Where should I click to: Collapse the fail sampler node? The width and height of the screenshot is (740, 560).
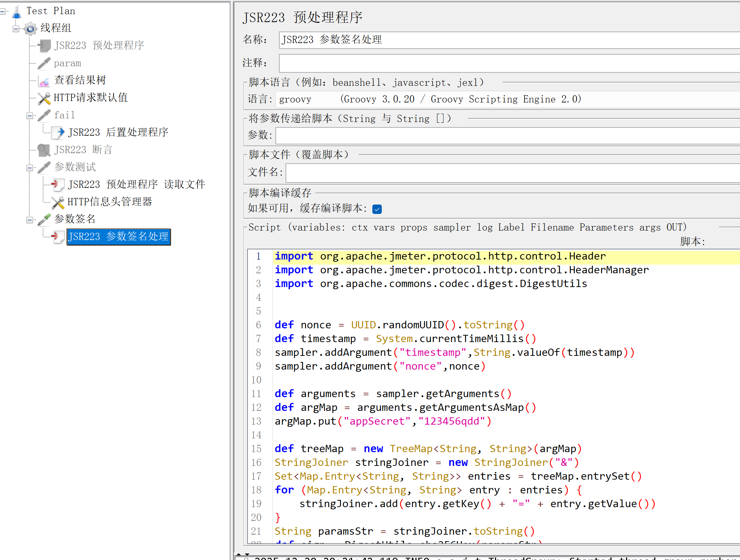click(x=30, y=115)
